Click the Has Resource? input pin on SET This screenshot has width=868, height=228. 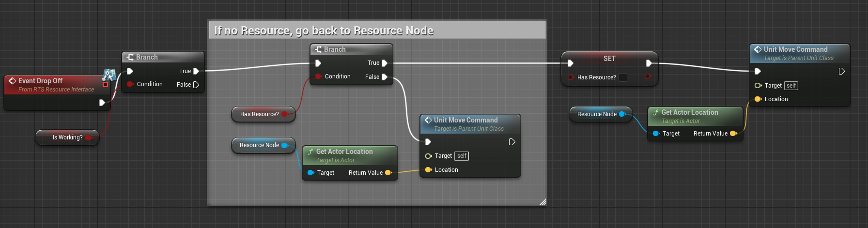[571, 77]
